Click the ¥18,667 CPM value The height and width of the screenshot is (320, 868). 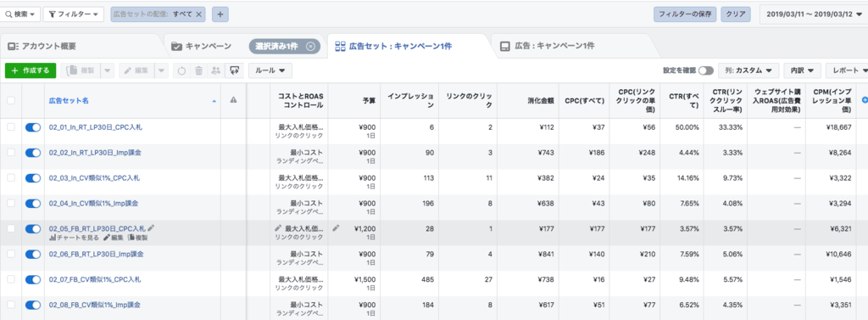838,127
